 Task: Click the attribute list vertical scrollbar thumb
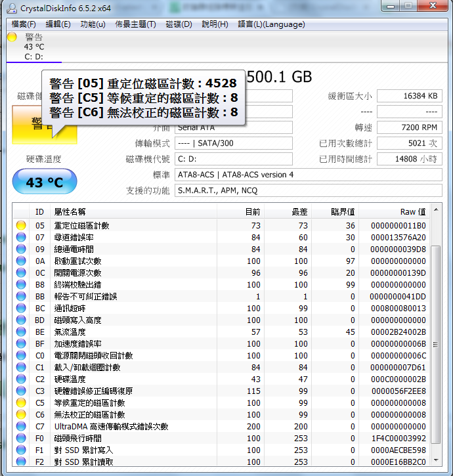[436, 345]
